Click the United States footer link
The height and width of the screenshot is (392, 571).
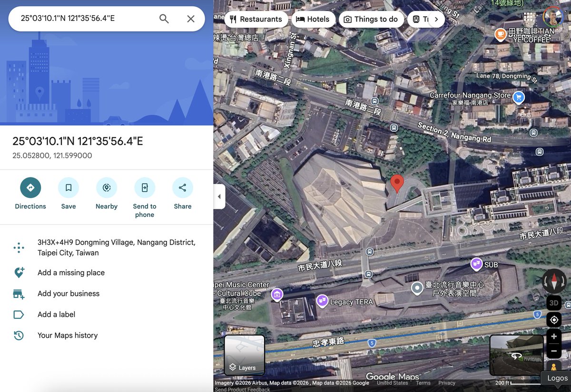pyautogui.click(x=393, y=383)
